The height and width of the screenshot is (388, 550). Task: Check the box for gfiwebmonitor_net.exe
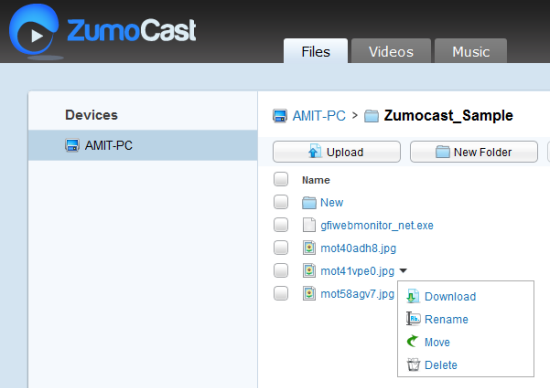(x=281, y=225)
